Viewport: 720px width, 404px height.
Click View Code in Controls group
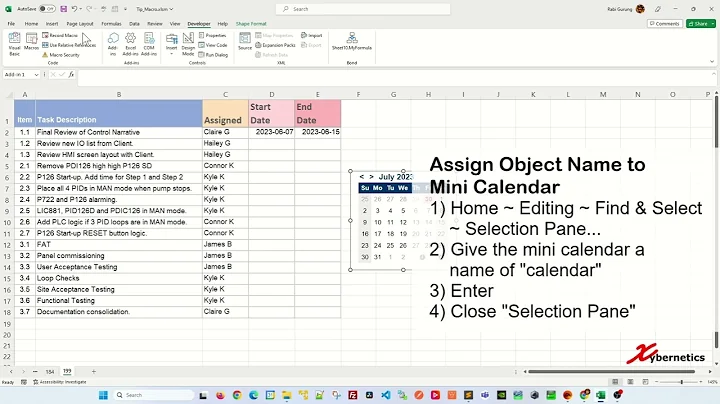213,45
